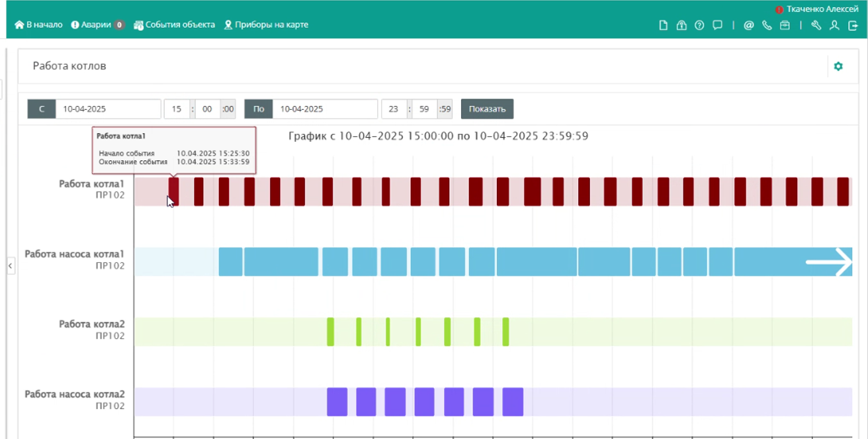Click the white arrow on pump 1 bar
Image resolution: width=868 pixels, height=439 pixels.
829,262
